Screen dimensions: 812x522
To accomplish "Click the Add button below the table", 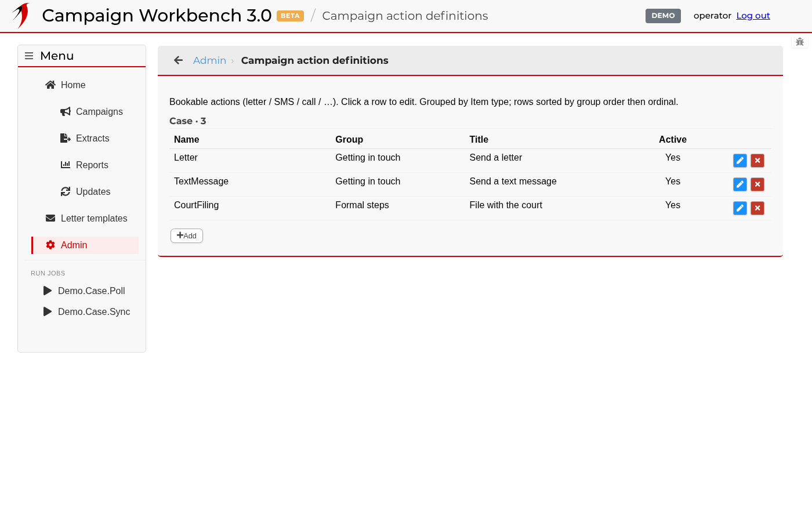I will [187, 235].
